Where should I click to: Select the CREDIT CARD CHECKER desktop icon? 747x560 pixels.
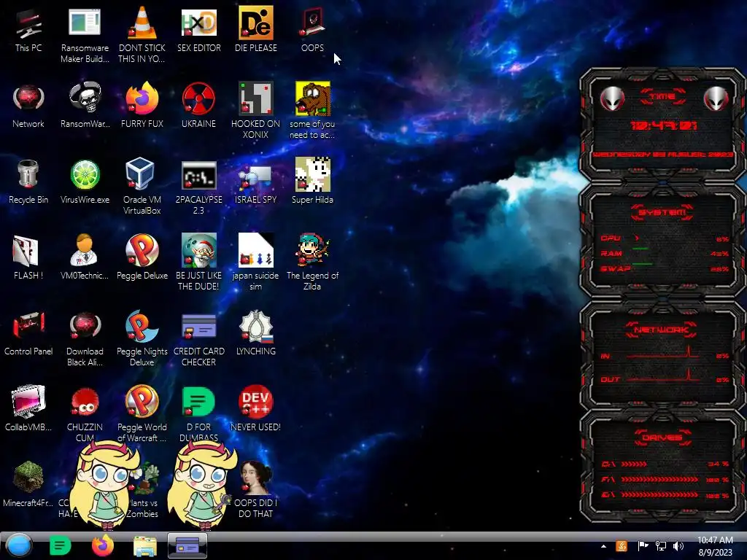[x=198, y=327]
